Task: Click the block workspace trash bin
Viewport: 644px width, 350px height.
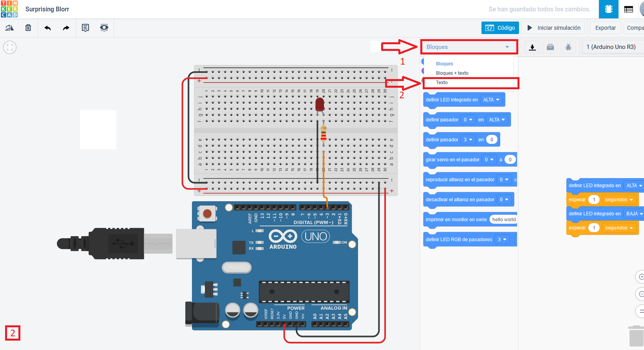Action: pyautogui.click(x=637, y=336)
